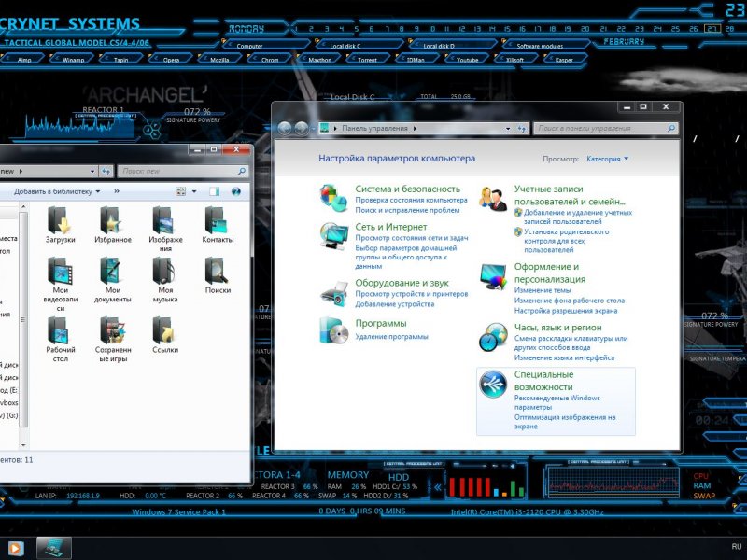Open the Control Panel address history dropdown

(508, 129)
